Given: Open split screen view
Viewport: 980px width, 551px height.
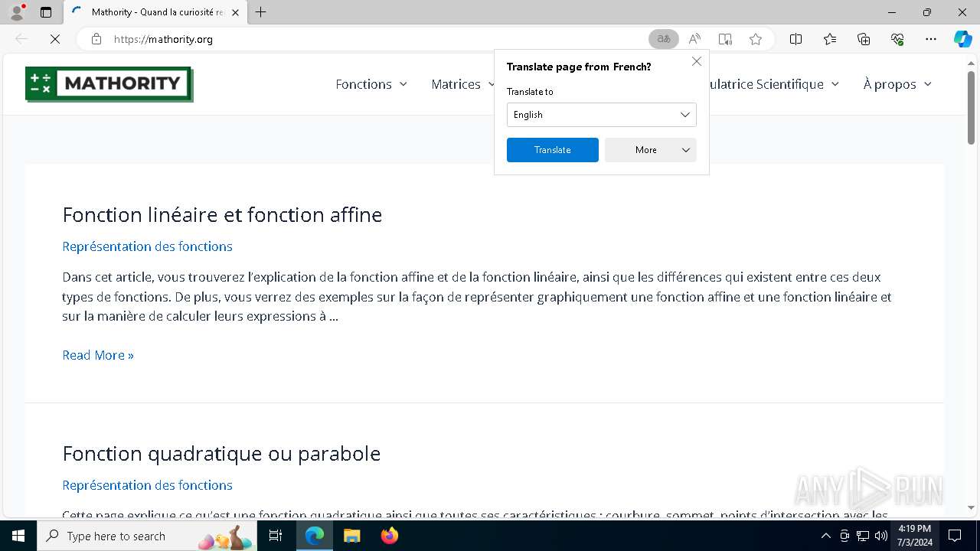Looking at the screenshot, I should [x=795, y=39].
